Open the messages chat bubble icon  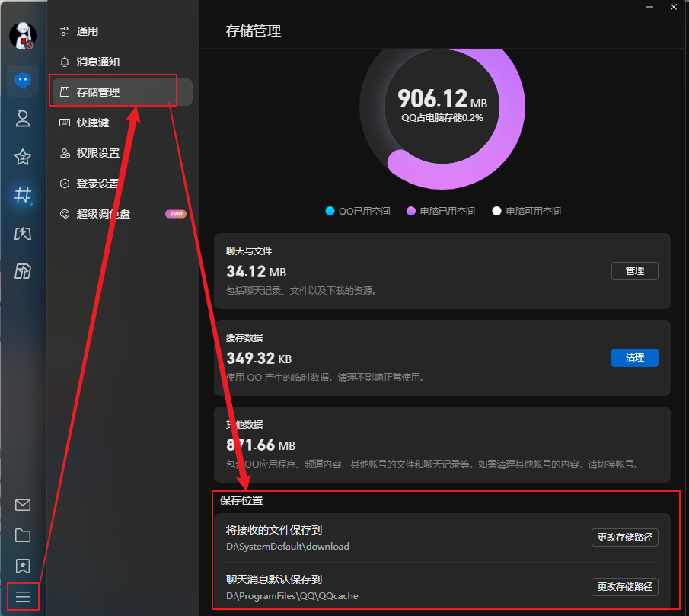pos(23,81)
